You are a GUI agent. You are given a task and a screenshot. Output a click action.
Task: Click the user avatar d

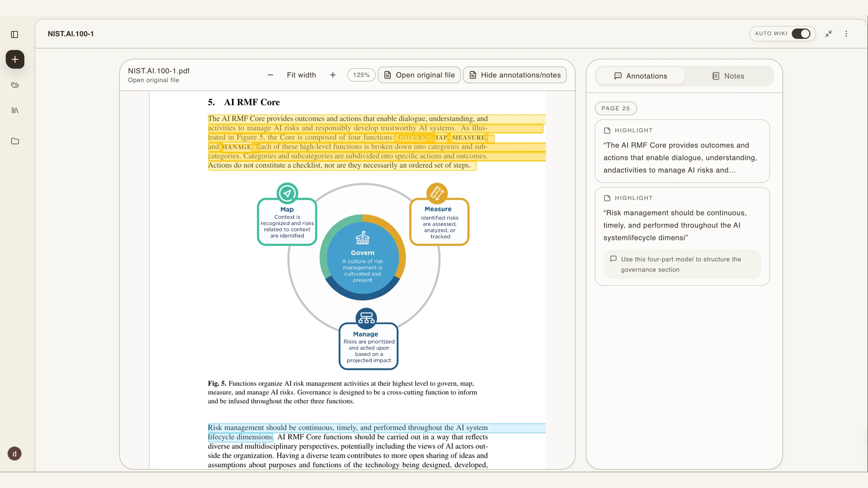pos(14,454)
